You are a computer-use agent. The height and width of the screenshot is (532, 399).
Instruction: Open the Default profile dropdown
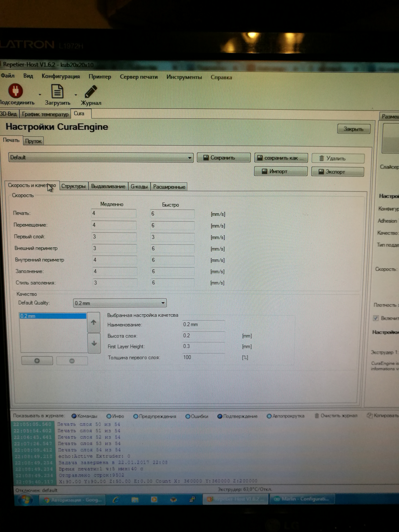coord(190,158)
